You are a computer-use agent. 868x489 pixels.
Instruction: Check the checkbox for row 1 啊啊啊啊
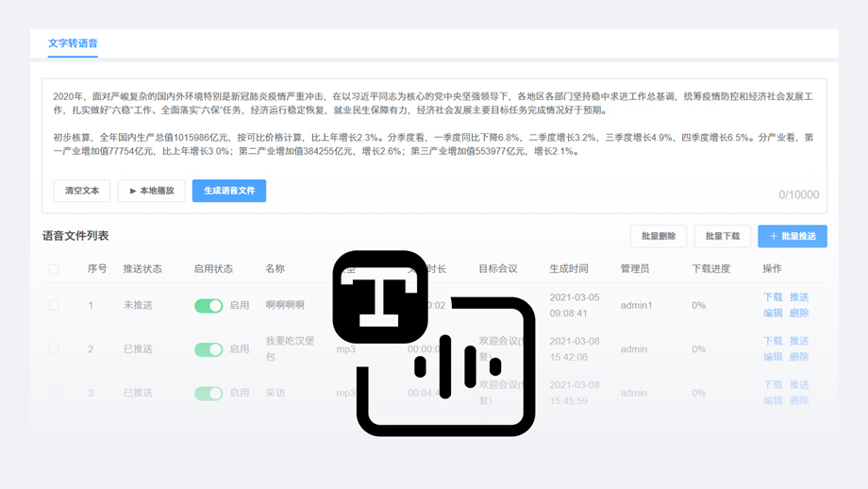[54, 305]
